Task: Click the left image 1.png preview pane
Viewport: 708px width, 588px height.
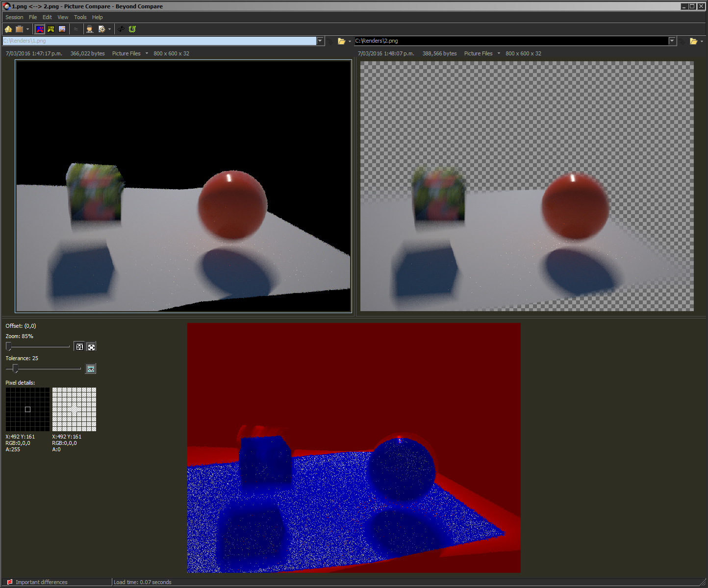Action: click(183, 186)
